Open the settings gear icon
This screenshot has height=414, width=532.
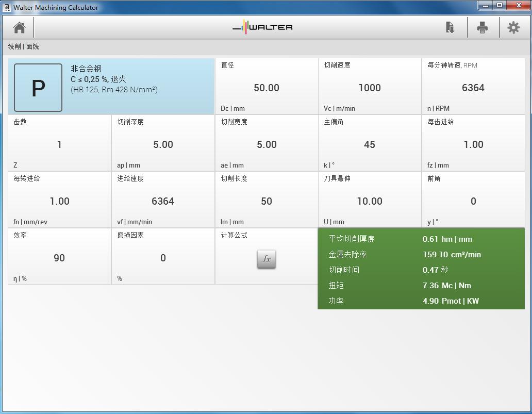click(513, 27)
